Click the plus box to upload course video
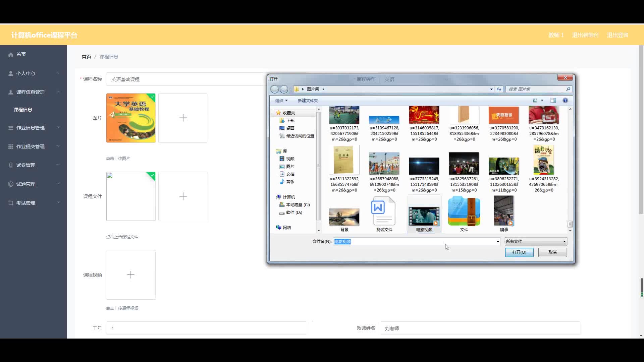Viewport: 644px width, 362px height. click(x=131, y=275)
